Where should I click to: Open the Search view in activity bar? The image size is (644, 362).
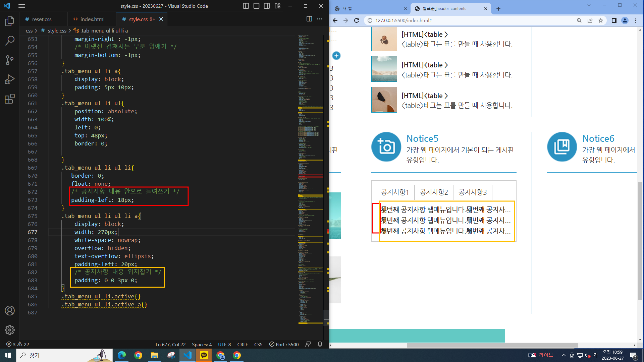pyautogui.click(x=10, y=41)
